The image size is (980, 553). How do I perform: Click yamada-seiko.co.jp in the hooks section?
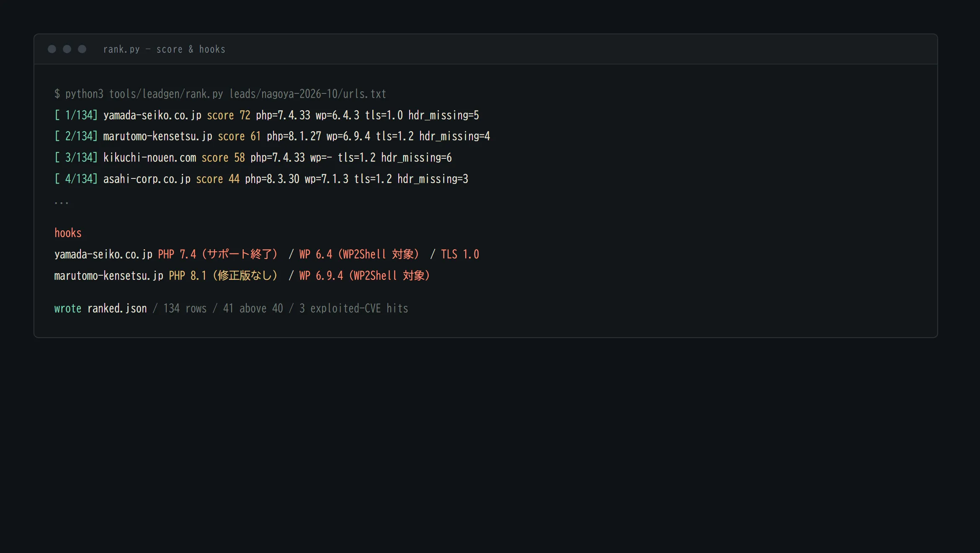point(103,254)
